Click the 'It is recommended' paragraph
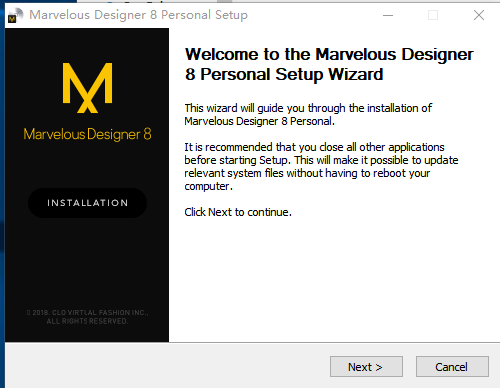The width and height of the screenshot is (500, 388). 321,166
